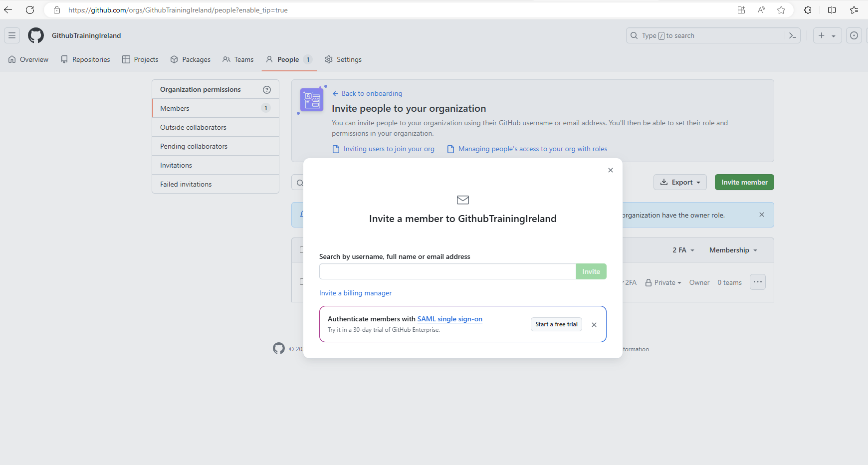Open the Invitations section
Viewport: 868px width, 465px height.
point(216,165)
